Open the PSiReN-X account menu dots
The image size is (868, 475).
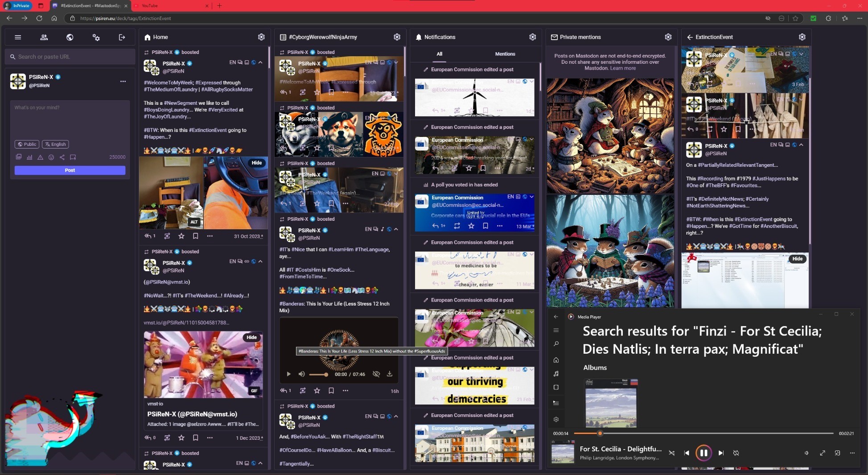click(123, 81)
